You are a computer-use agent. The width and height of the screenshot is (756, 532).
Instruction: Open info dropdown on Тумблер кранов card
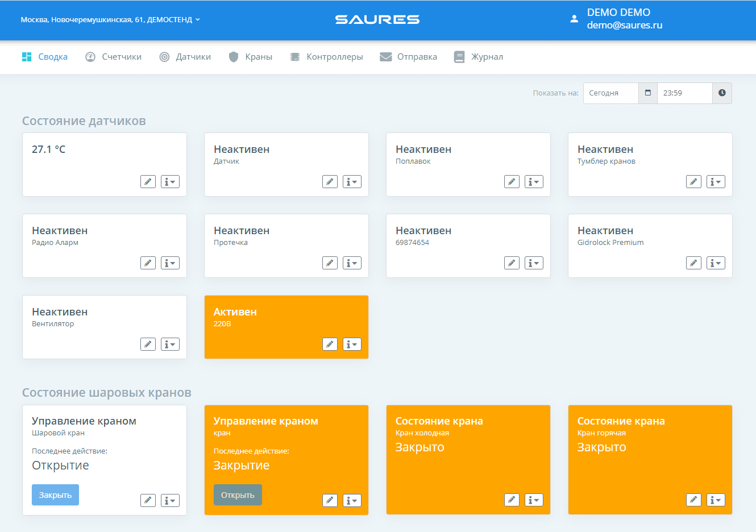[x=716, y=182]
